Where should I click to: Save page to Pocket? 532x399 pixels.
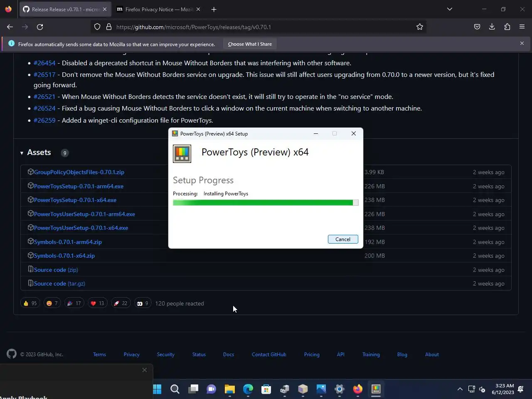pyautogui.click(x=477, y=27)
